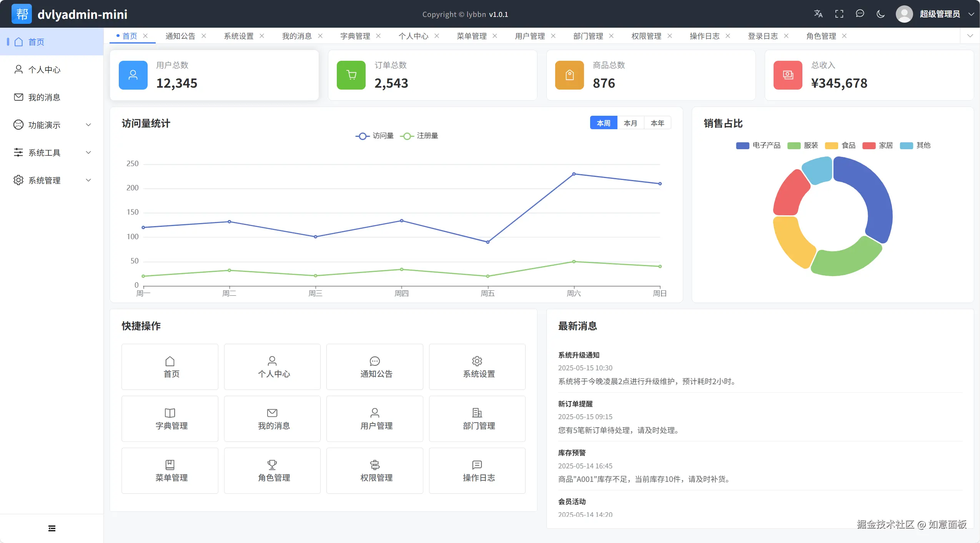The height and width of the screenshot is (543, 980).
Task: Click the language translation icon in header
Action: pos(818,14)
